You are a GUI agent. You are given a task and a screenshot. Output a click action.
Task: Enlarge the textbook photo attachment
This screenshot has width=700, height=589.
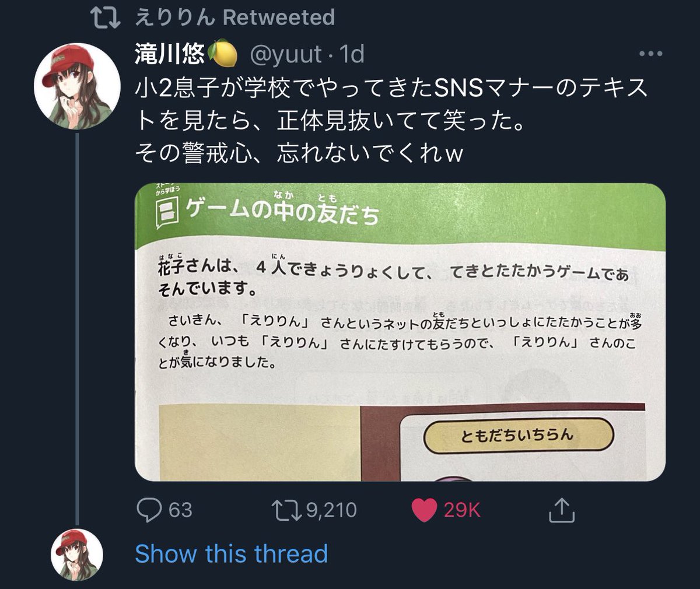[x=400, y=332]
